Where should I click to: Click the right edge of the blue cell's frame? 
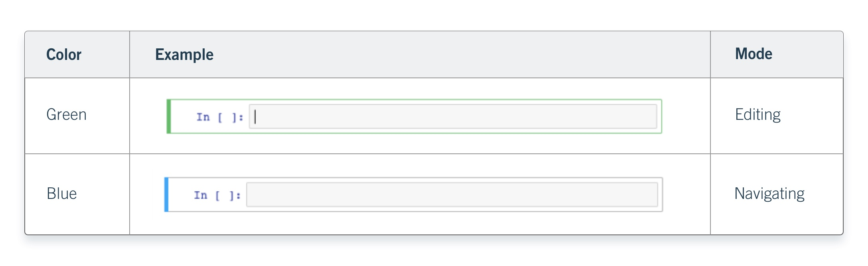pyautogui.click(x=662, y=195)
